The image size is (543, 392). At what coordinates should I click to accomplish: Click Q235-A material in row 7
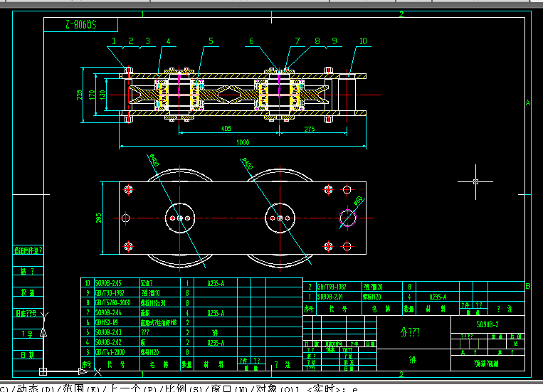pos(216,313)
